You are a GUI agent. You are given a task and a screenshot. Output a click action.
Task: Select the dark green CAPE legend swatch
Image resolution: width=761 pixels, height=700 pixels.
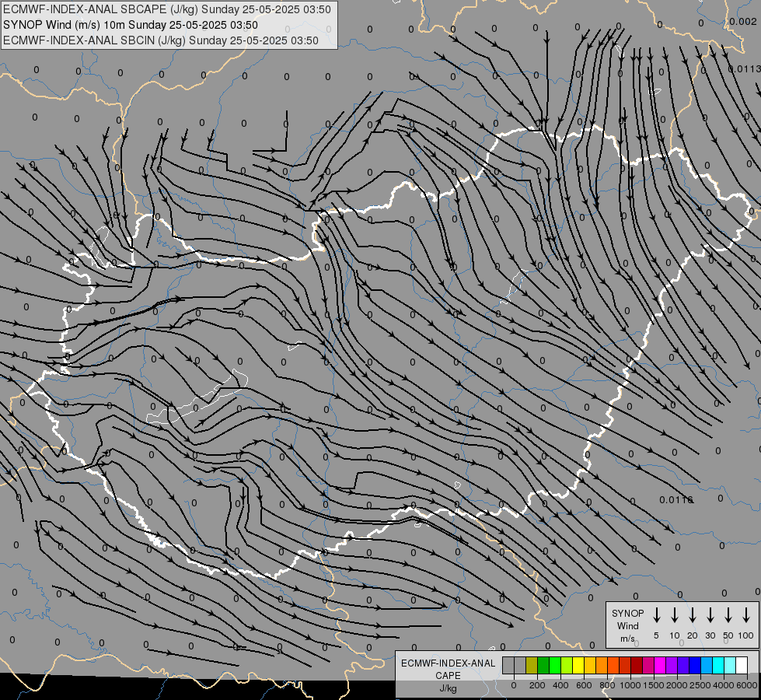(x=543, y=665)
